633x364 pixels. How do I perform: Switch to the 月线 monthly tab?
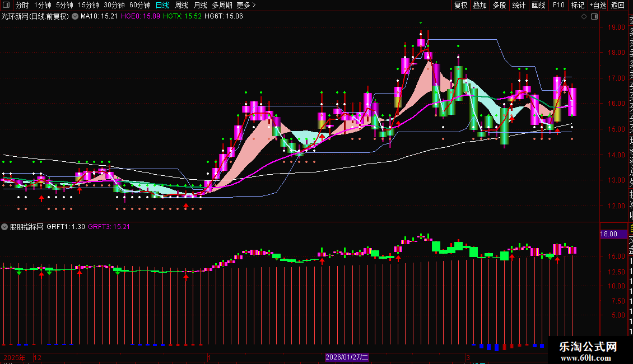[x=200, y=5]
